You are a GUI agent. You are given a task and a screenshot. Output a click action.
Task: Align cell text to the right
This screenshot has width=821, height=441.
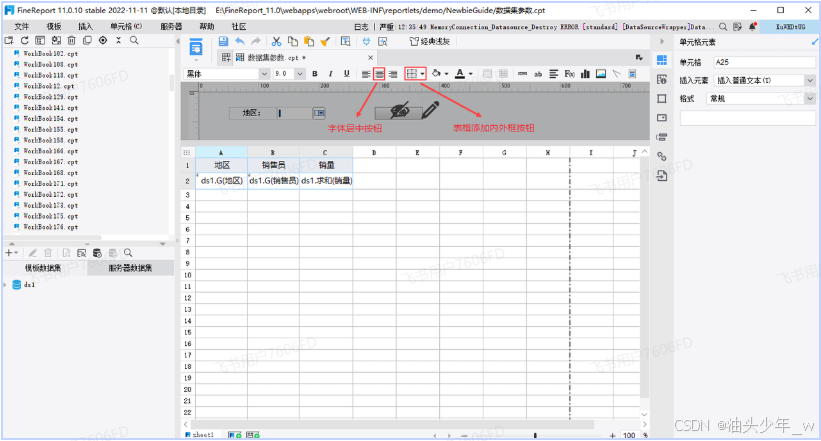pos(393,74)
